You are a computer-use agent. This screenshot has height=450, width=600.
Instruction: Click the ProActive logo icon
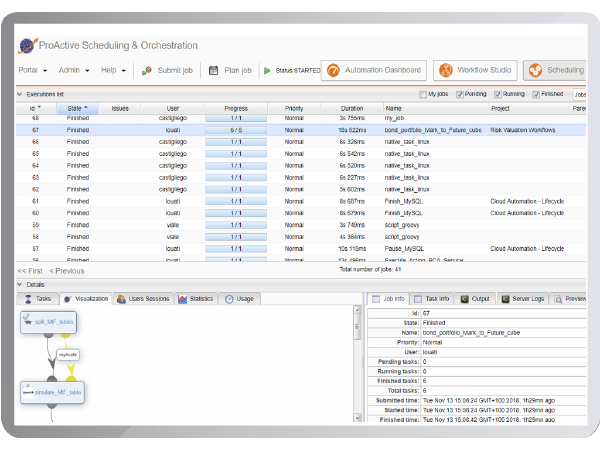point(28,46)
